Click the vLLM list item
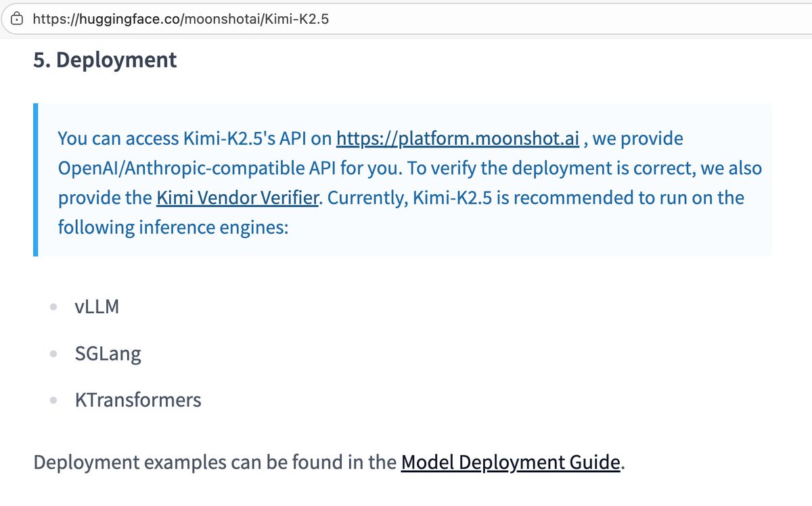 [x=97, y=307]
